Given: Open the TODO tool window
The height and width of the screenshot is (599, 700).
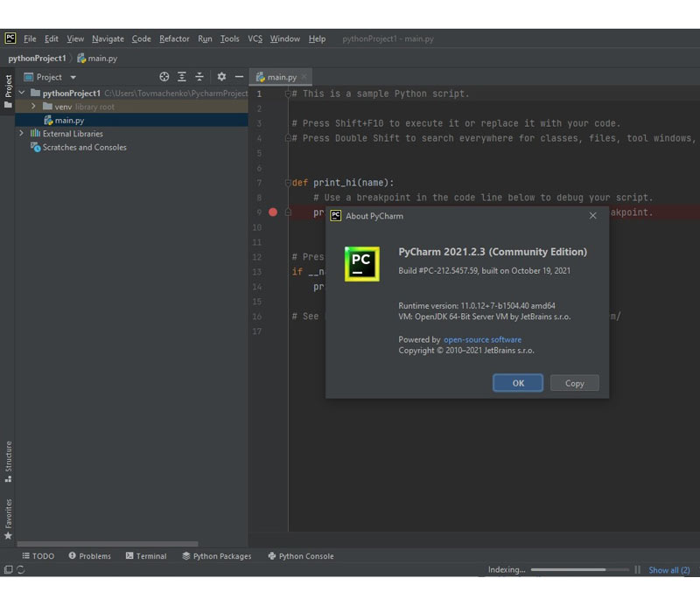Looking at the screenshot, I should tap(38, 556).
